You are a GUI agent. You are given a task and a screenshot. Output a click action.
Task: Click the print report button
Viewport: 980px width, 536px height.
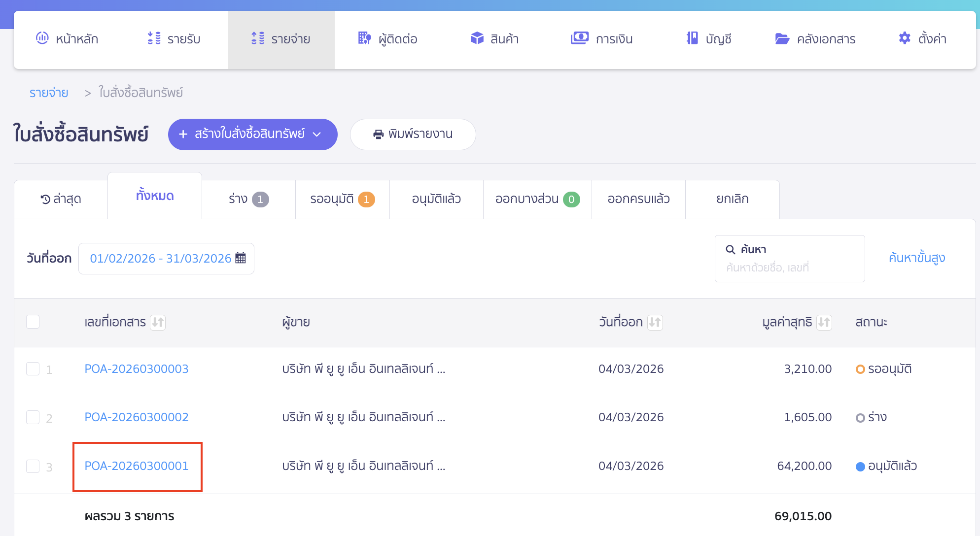(413, 134)
